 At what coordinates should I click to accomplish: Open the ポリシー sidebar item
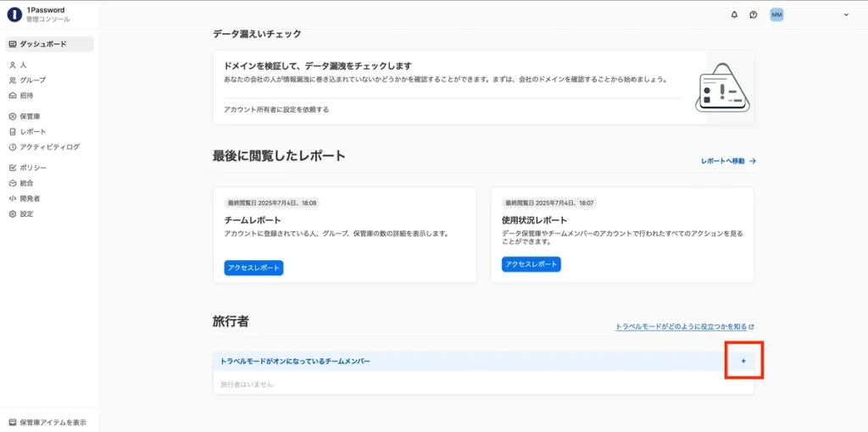[33, 168]
